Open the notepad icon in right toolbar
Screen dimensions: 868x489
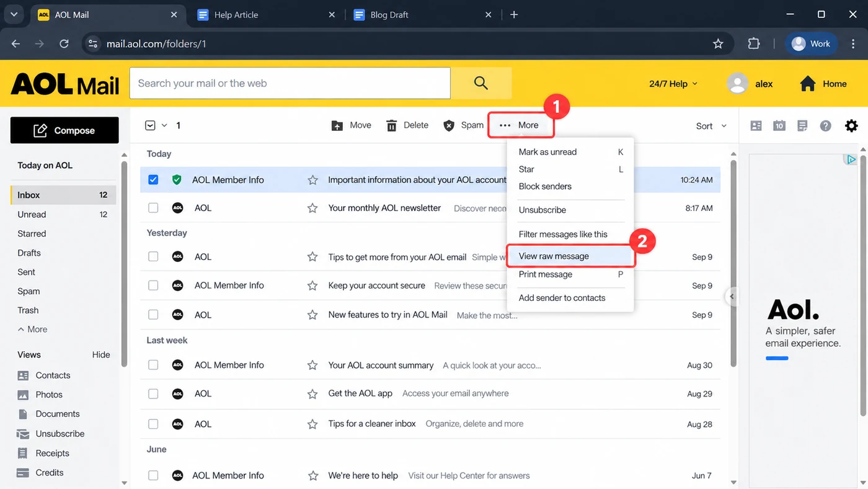tap(802, 125)
